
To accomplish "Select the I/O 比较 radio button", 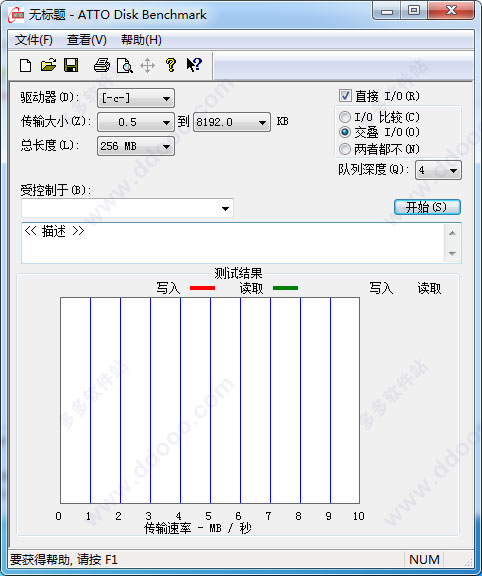I will click(345, 117).
